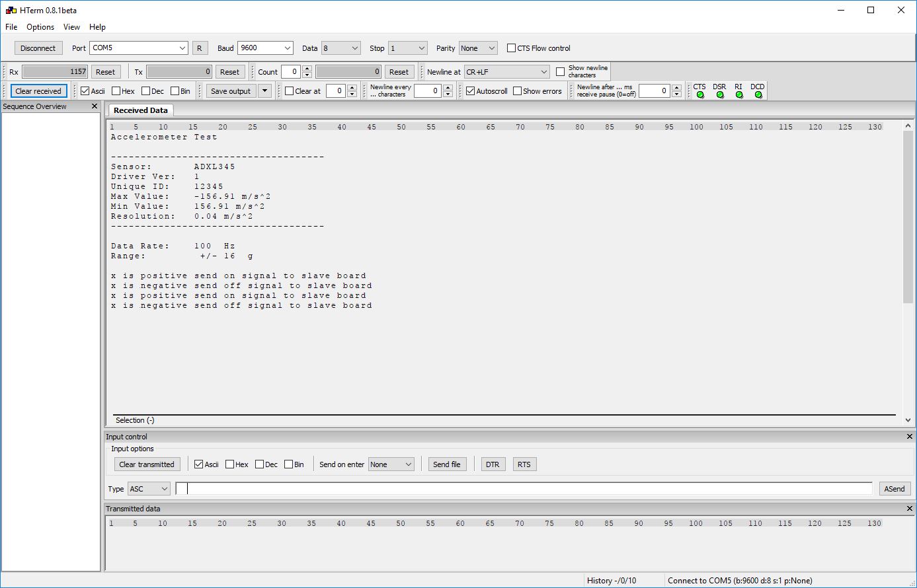Click the R refresh ports button
Screen dimensions: 917x588
pos(200,48)
